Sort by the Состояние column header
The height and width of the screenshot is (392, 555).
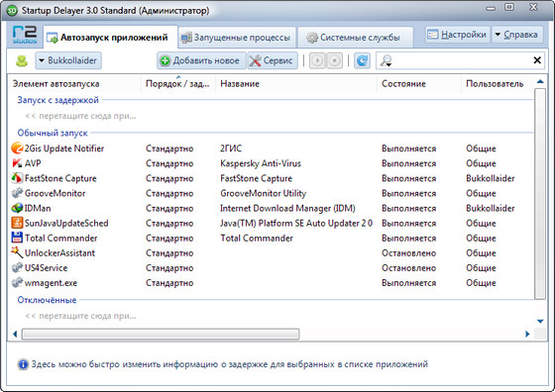click(403, 84)
